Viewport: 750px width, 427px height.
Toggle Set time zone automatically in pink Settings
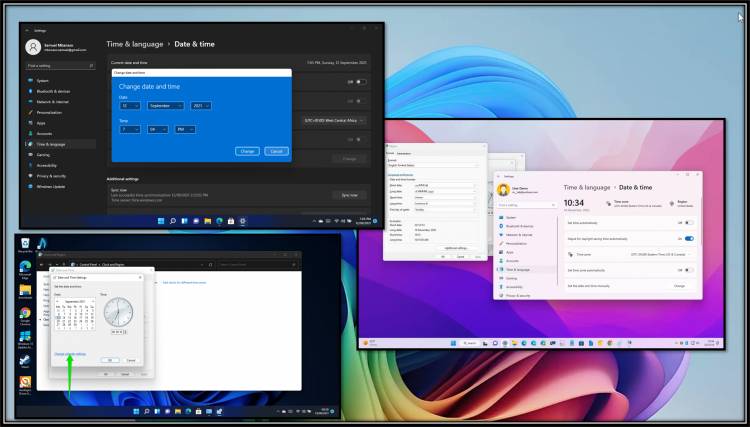[689, 270]
